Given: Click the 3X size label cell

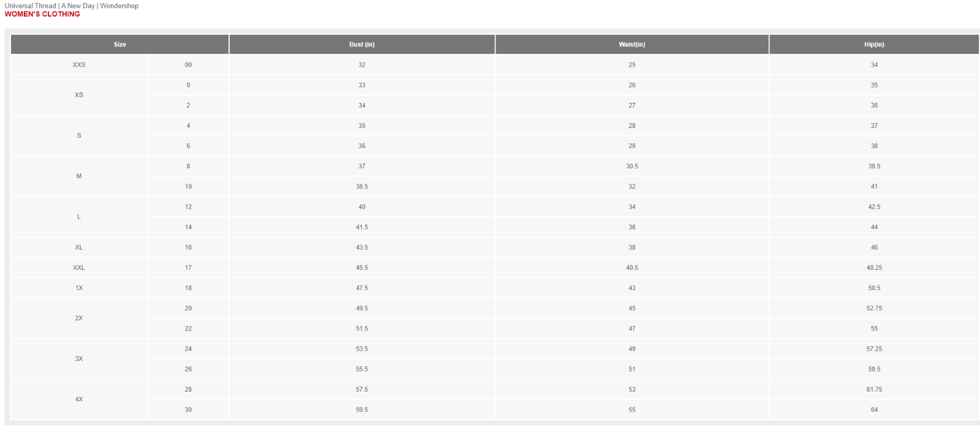Looking at the screenshot, I should pos(79,359).
